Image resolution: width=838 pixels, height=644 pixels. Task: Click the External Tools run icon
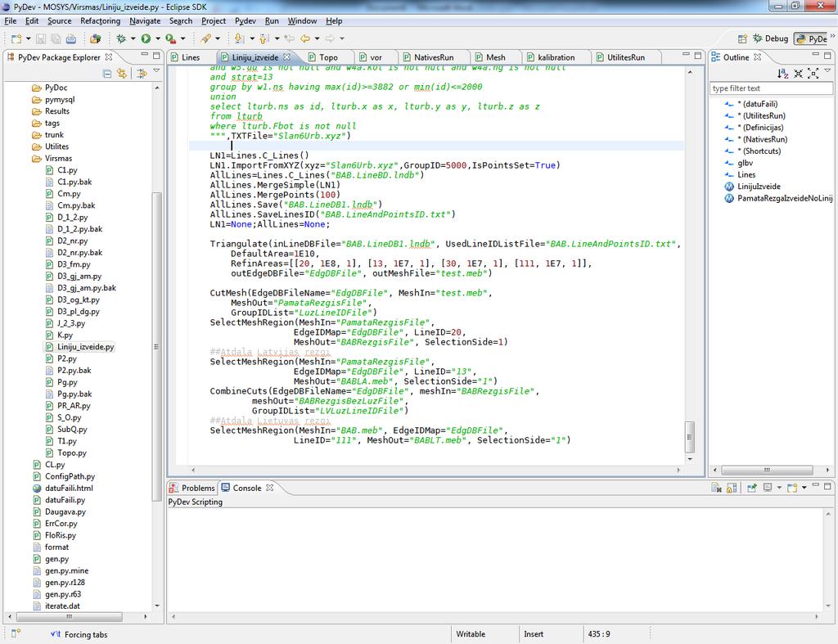[170, 38]
